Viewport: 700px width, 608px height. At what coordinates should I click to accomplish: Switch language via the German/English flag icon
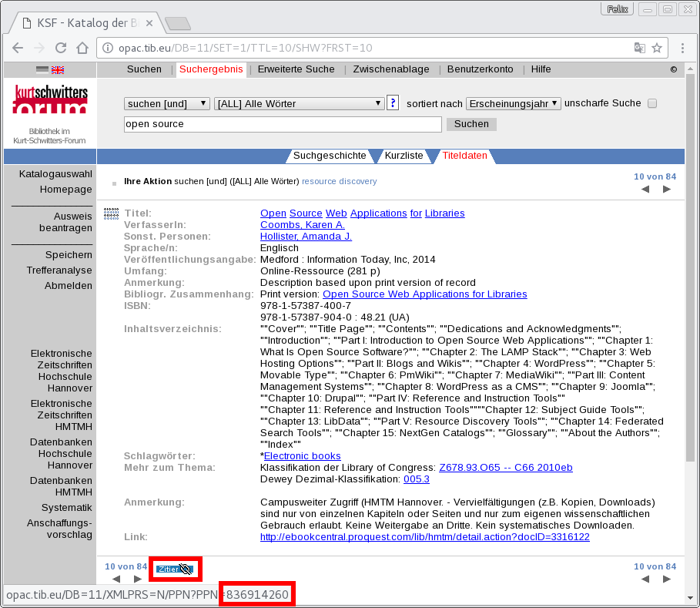pos(50,70)
